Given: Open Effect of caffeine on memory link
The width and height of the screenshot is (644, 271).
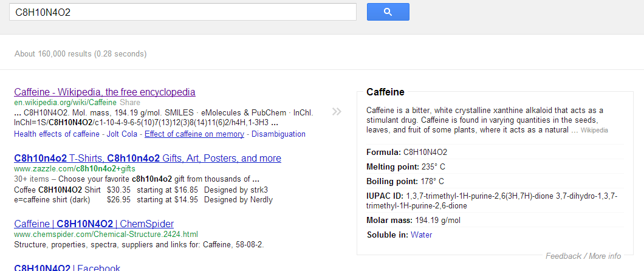Looking at the screenshot, I should tap(194, 134).
